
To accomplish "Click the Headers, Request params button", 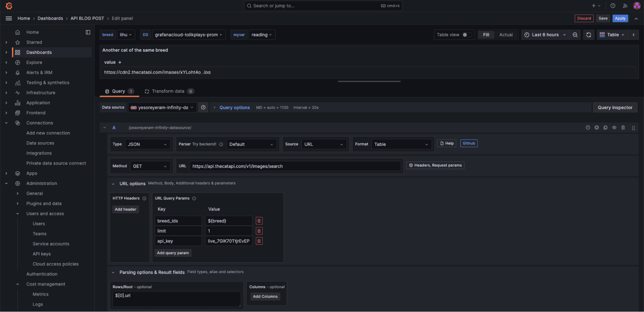I will point(435,165).
